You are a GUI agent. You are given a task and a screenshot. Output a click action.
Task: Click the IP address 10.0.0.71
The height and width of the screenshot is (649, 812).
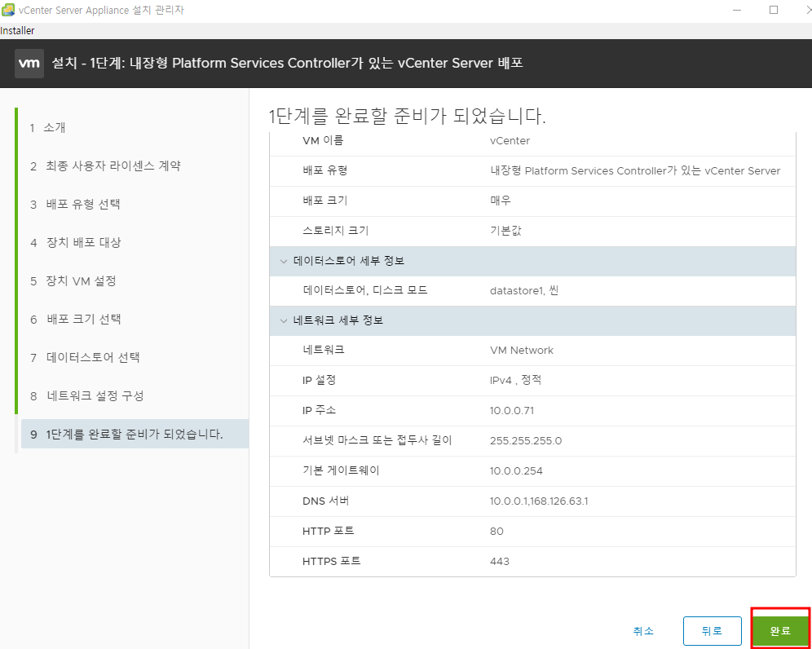pos(512,410)
